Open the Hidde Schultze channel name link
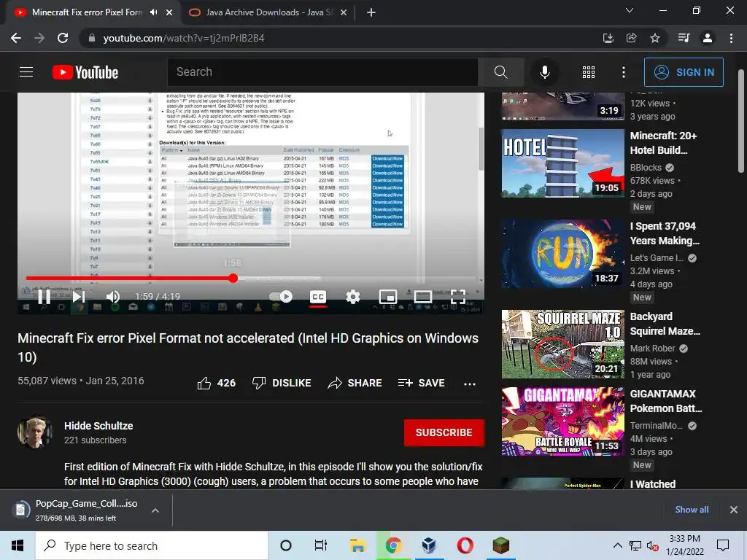The height and width of the screenshot is (560, 747). (x=98, y=426)
